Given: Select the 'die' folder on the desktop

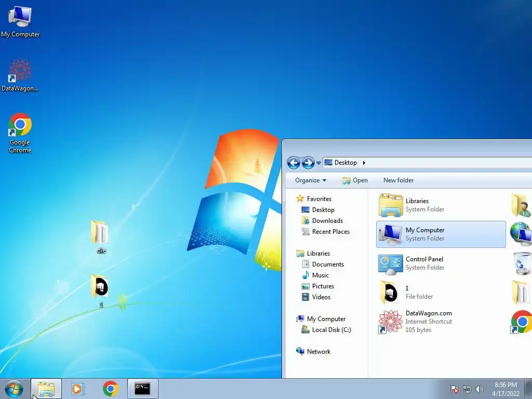Looking at the screenshot, I should (x=100, y=237).
